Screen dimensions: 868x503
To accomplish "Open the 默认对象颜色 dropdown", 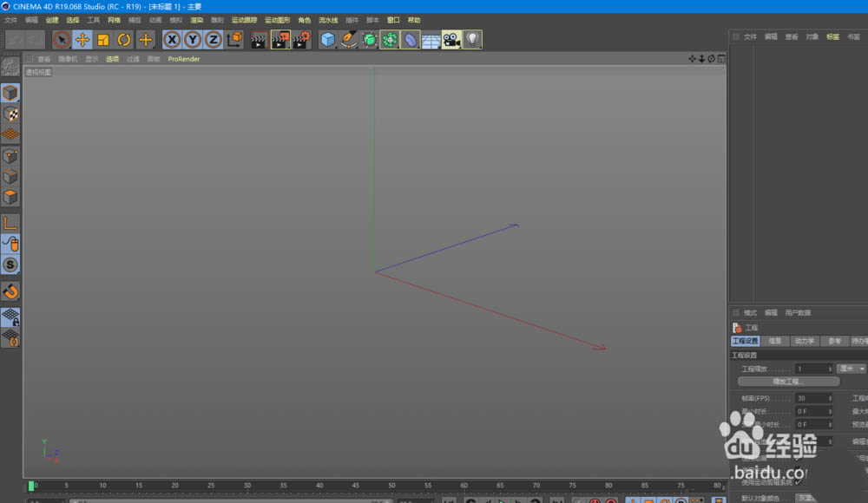I will (x=806, y=498).
